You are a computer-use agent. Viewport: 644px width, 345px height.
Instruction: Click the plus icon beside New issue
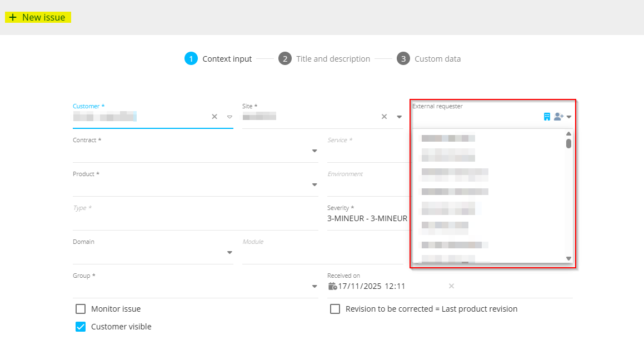pyautogui.click(x=13, y=18)
